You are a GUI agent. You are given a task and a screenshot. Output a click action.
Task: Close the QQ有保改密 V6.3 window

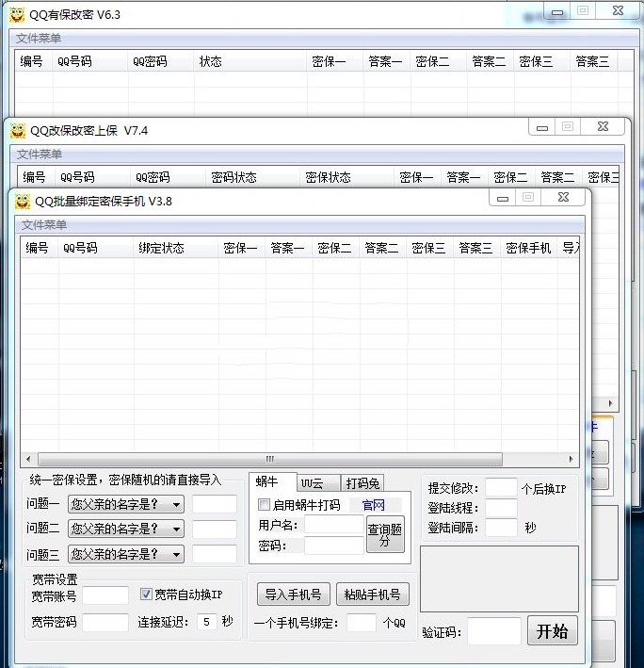coord(618,10)
